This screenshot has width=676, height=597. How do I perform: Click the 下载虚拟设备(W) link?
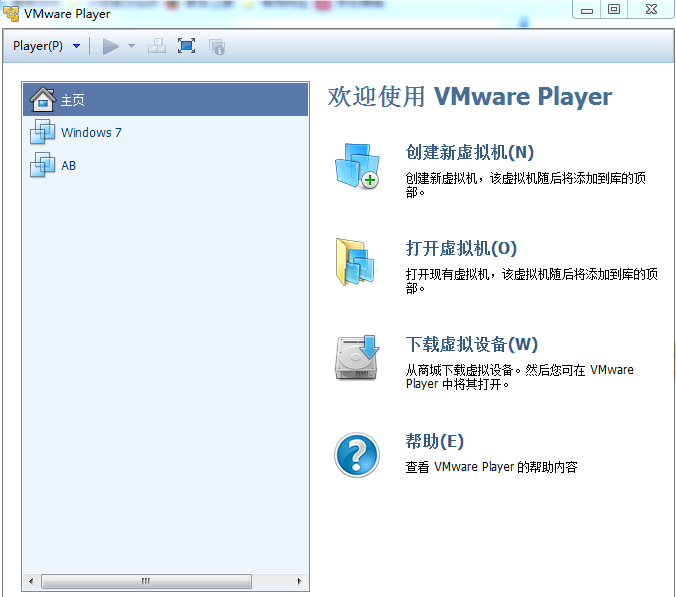pos(471,344)
